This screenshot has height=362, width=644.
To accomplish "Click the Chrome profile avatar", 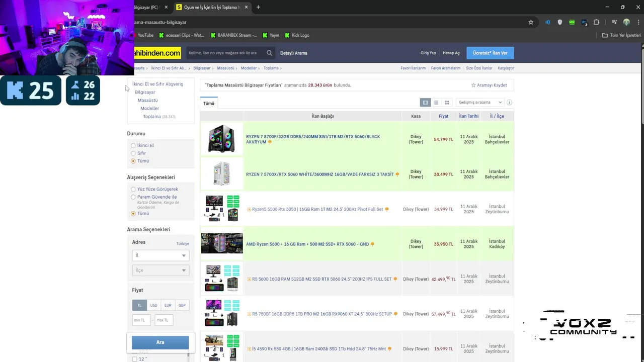I will (626, 22).
